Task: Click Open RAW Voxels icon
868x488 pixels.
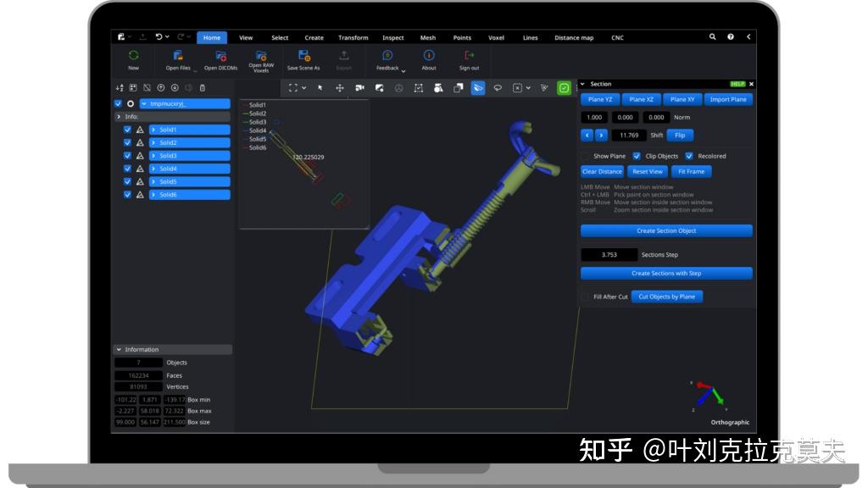Action: (261, 55)
